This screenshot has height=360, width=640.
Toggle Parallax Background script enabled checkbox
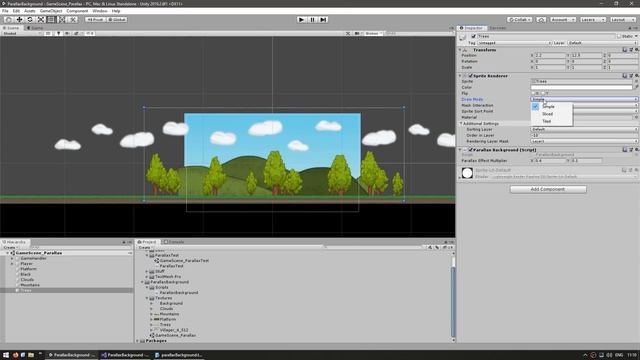(471, 150)
